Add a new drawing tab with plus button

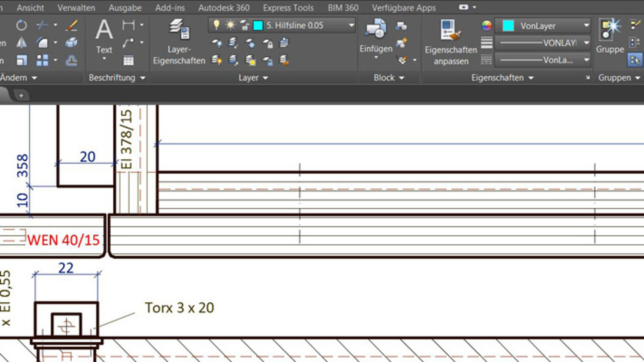point(21,95)
